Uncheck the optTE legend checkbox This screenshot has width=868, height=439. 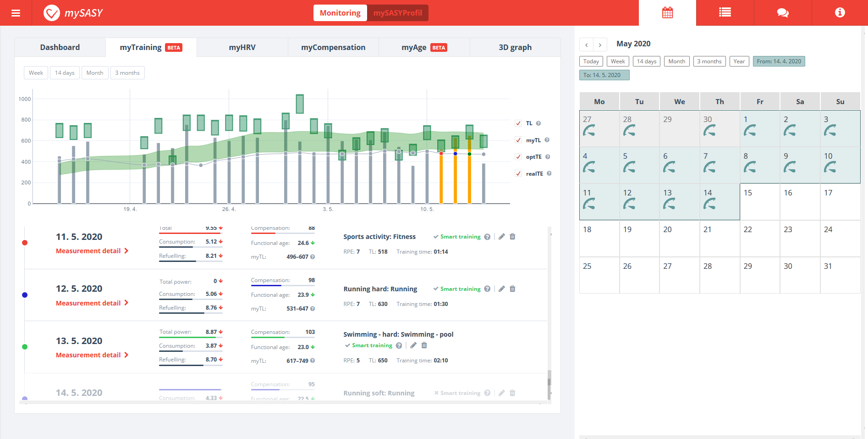tap(518, 157)
